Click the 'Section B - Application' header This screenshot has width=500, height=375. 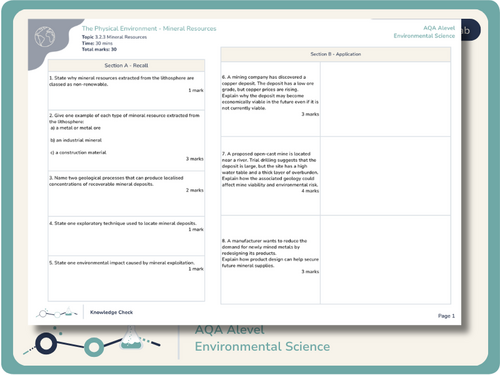pyautogui.click(x=336, y=54)
